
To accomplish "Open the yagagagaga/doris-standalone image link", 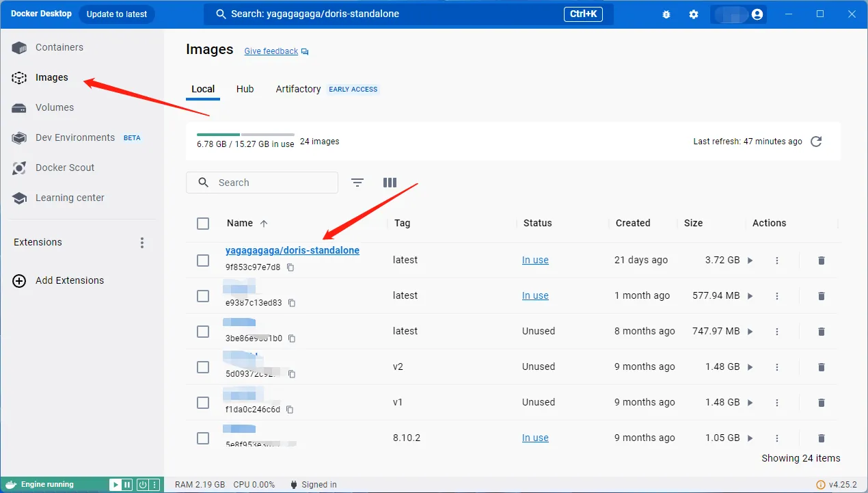I will [x=293, y=251].
